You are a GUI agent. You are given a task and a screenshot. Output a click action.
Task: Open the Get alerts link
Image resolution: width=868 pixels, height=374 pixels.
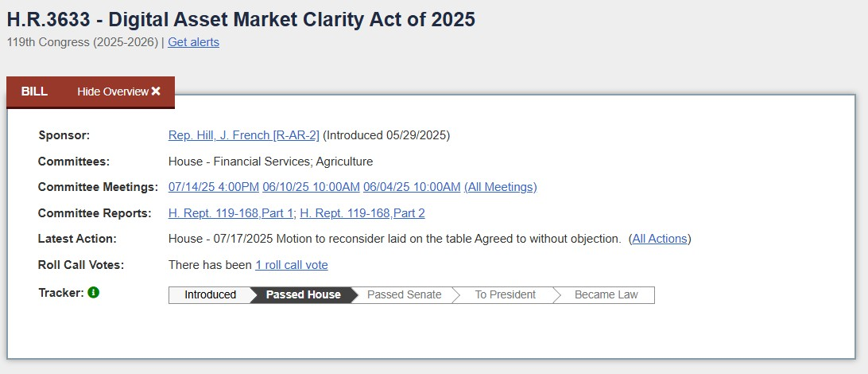[193, 42]
